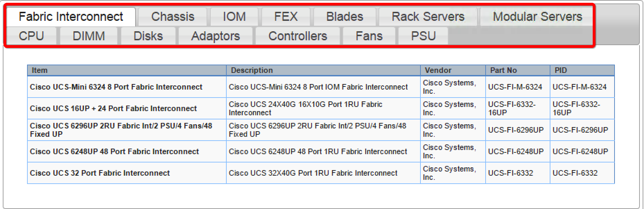Click the Vendor column header
This screenshot has width=644, height=209.
(x=453, y=70)
